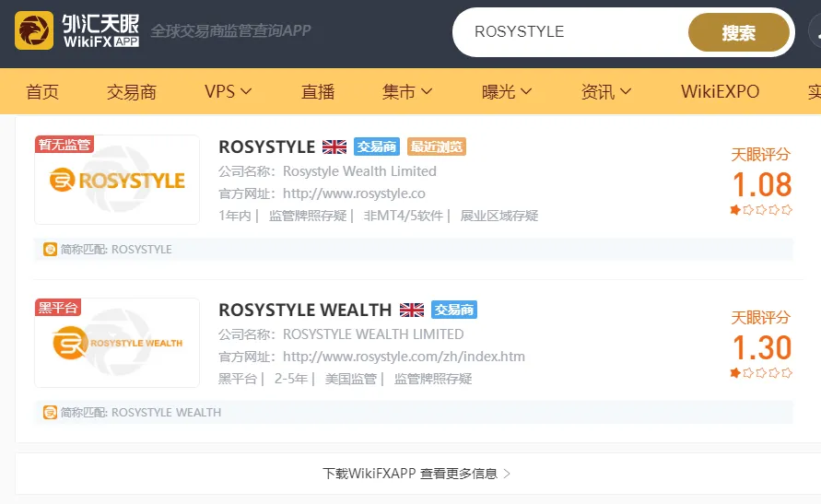Click the arrow after 查看更多信息
Screen dimensions: 821x504
(x=506, y=474)
